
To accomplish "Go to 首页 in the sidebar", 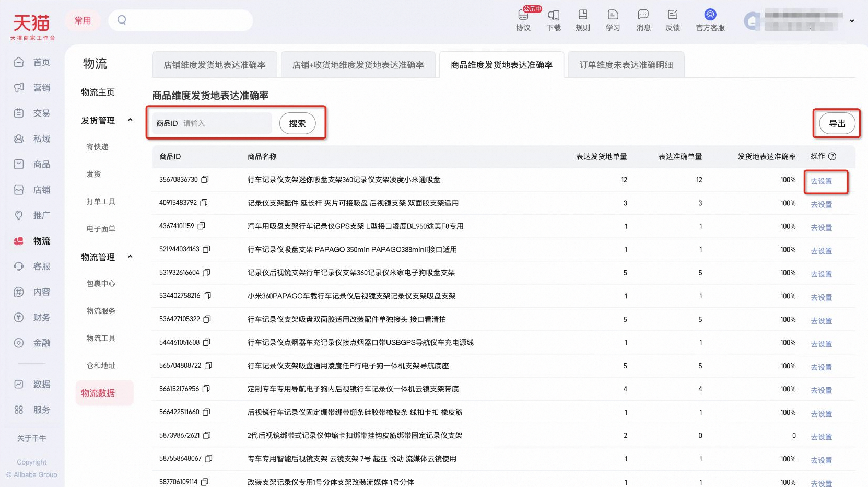I will pyautogui.click(x=32, y=62).
